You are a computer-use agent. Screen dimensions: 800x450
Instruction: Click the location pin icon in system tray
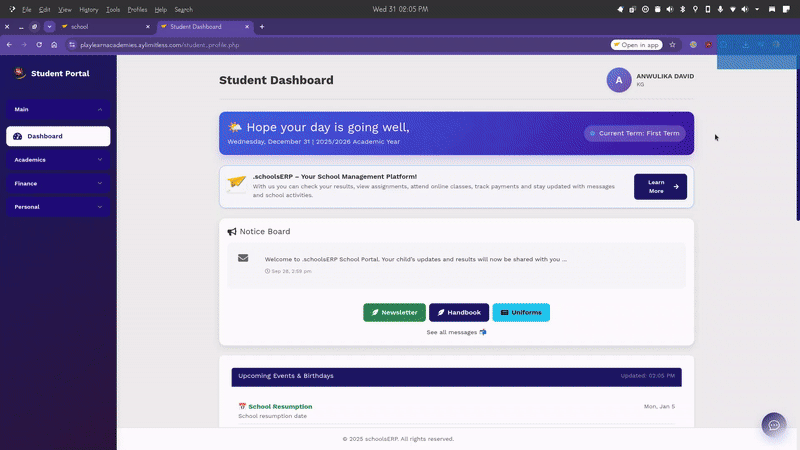[x=695, y=9]
